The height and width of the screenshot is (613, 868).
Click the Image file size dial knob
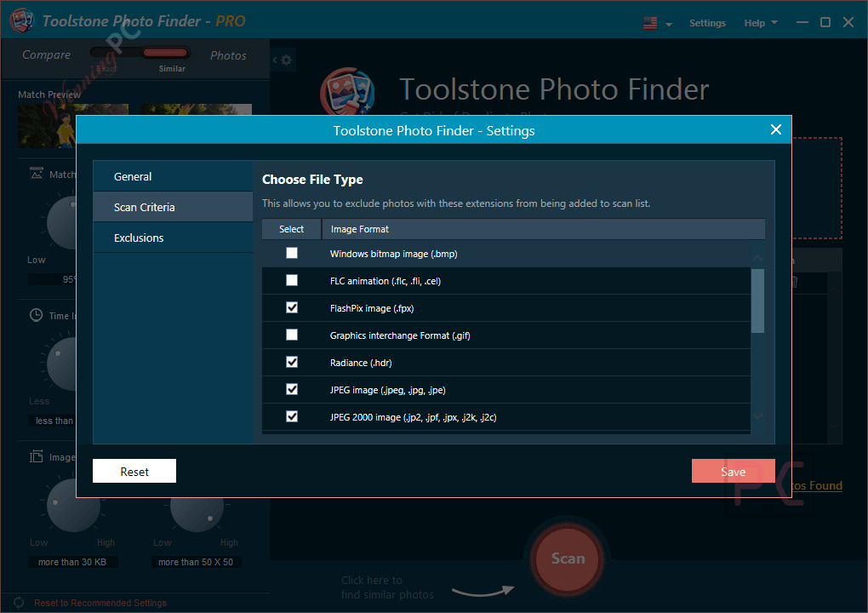[x=73, y=505]
